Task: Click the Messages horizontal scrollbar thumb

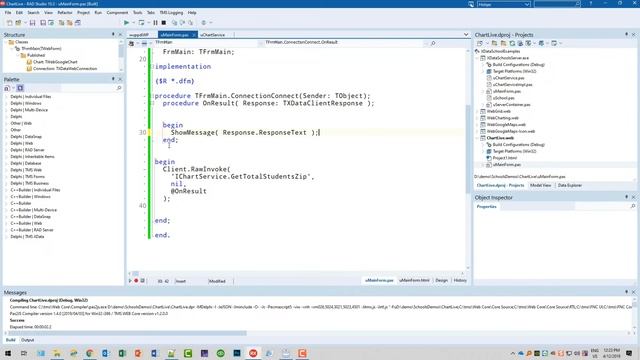Action: pyautogui.click(x=127, y=333)
